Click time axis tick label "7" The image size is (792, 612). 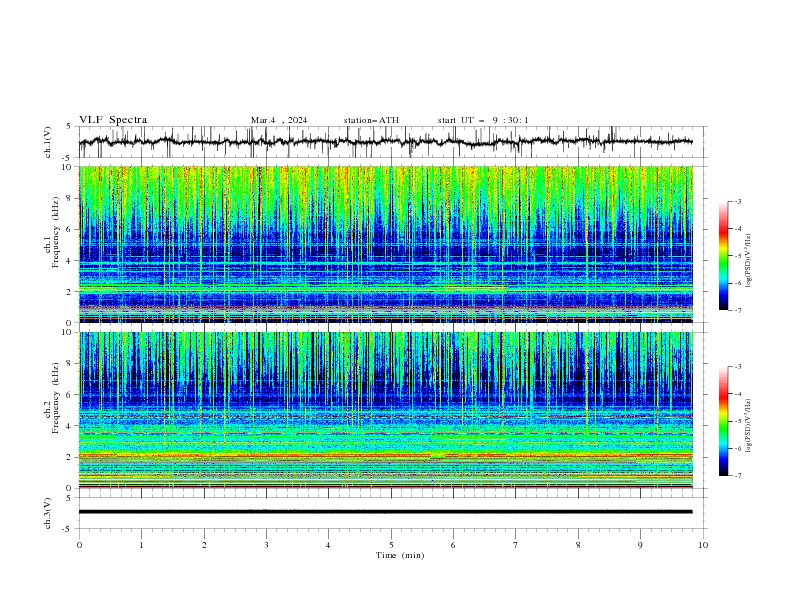click(x=516, y=545)
